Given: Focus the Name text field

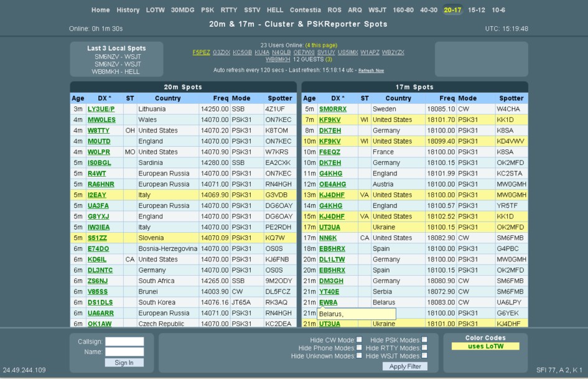Looking at the screenshot, I should [x=124, y=352].
